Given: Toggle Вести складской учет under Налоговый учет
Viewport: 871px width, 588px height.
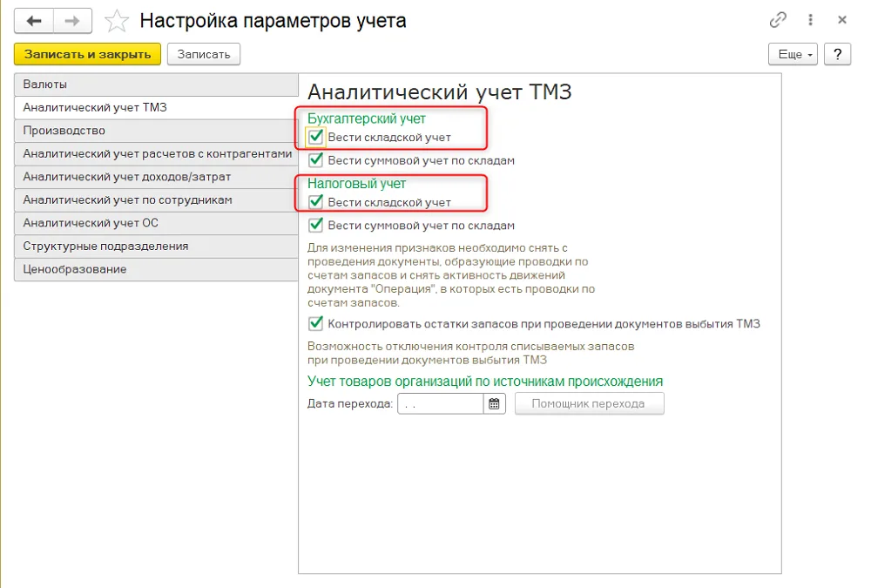Looking at the screenshot, I should (315, 202).
